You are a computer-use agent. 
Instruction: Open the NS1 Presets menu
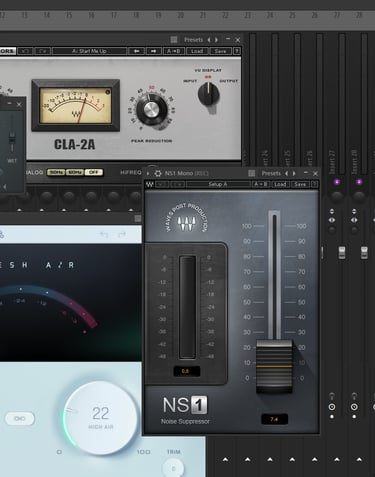(x=271, y=173)
